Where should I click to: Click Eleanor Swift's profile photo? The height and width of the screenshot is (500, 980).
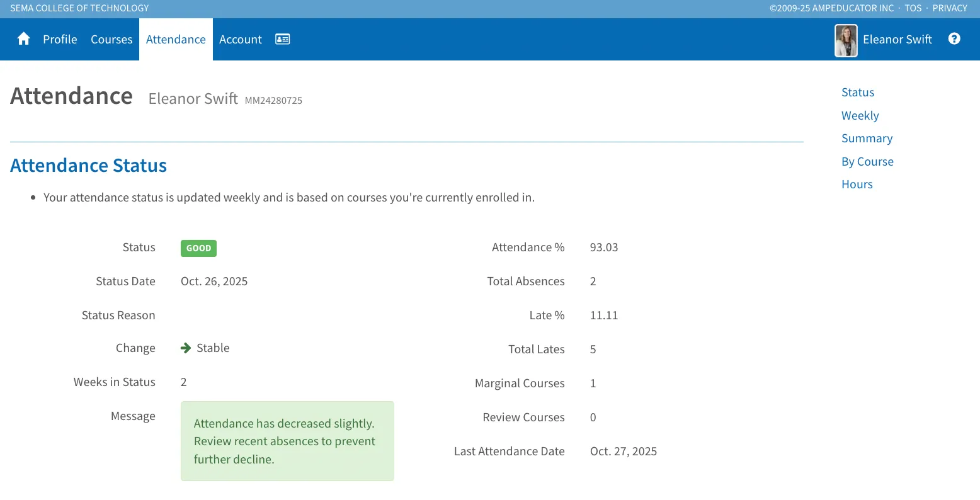coord(846,40)
